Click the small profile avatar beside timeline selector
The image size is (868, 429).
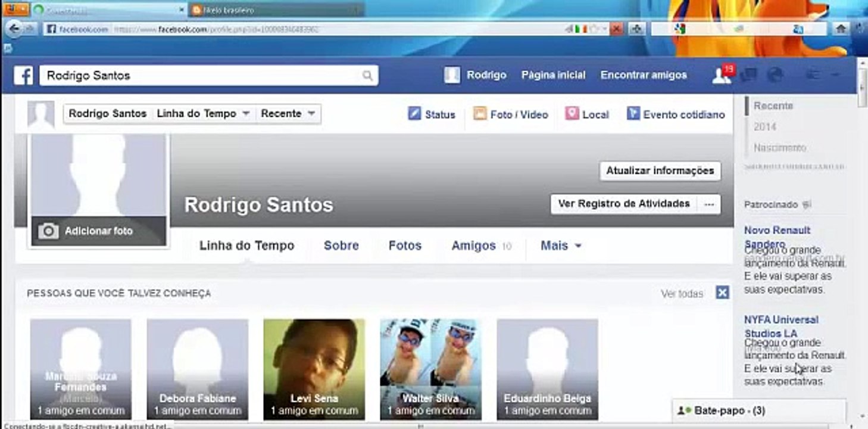41,114
